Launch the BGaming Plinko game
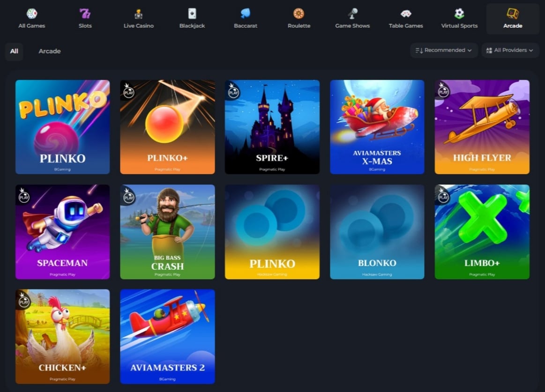This screenshot has height=392, width=545. [x=63, y=127]
